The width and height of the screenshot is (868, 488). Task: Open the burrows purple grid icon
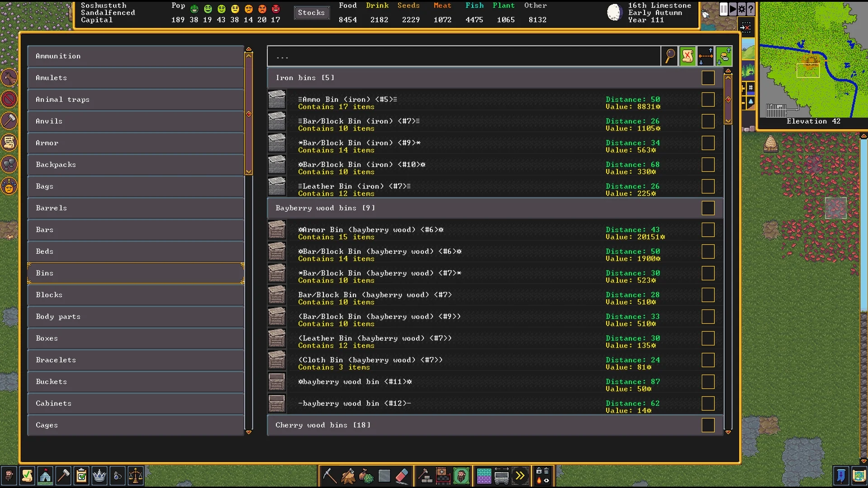tap(484, 476)
